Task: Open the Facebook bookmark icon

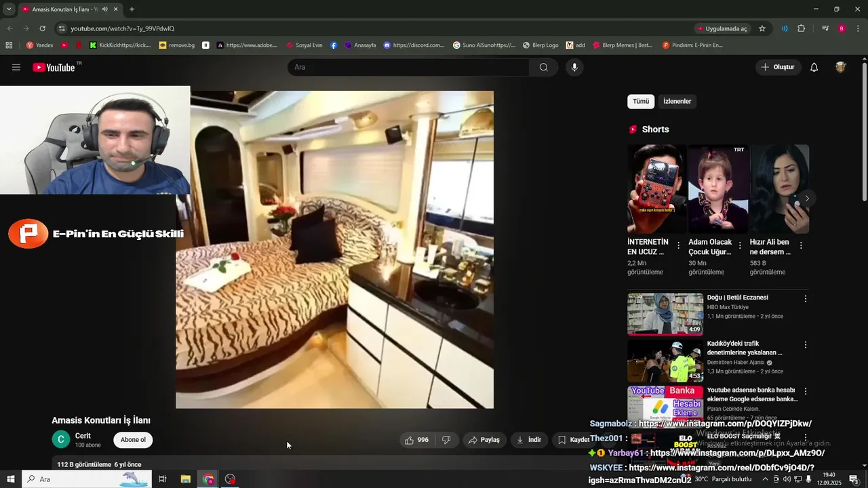Action: pos(334,45)
